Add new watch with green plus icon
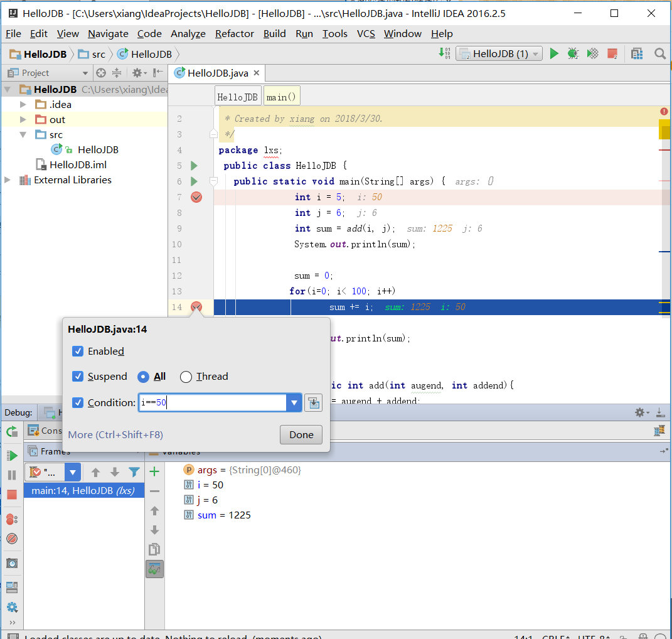This screenshot has width=672, height=639. [154, 472]
